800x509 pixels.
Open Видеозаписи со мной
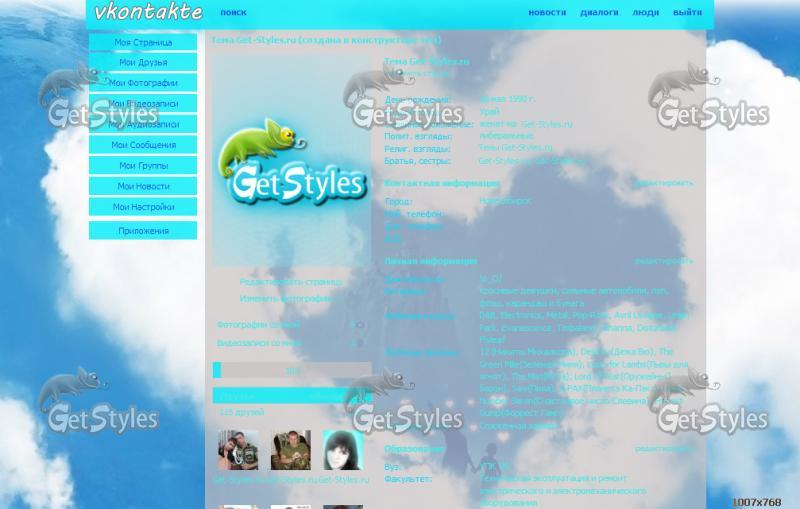[259, 343]
